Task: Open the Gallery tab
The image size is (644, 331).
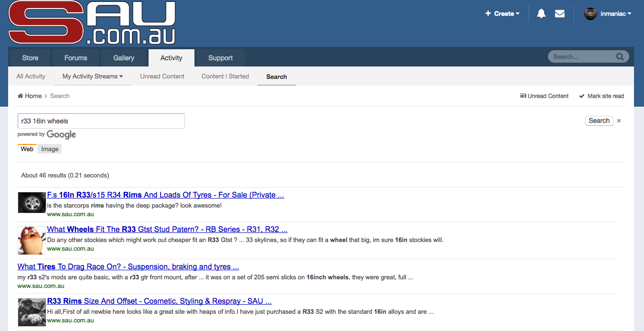Action: pyautogui.click(x=124, y=58)
